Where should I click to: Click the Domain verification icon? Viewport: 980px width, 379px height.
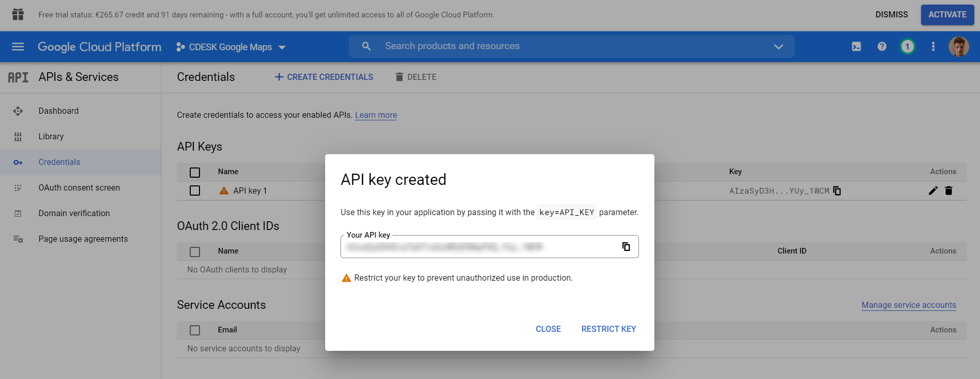[18, 214]
